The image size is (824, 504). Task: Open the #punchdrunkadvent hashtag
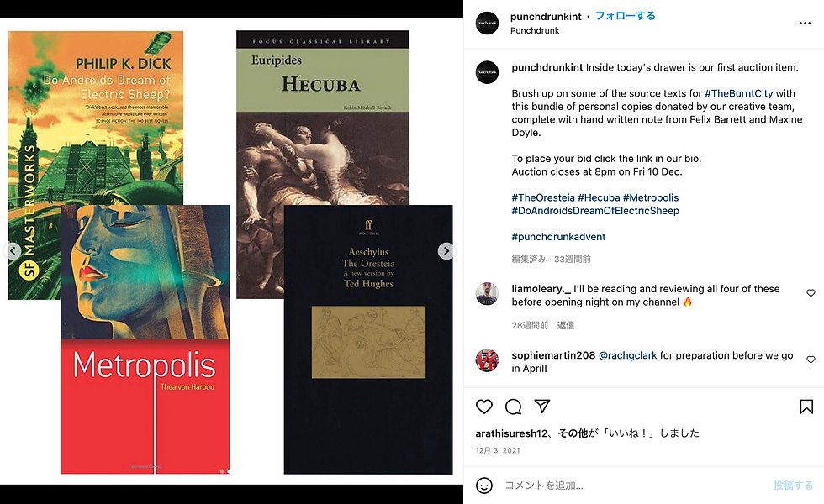(x=558, y=237)
